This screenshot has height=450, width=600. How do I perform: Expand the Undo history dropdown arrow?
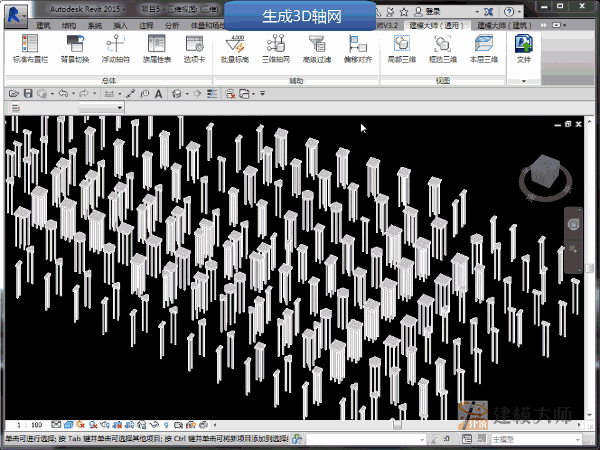pos(73,93)
